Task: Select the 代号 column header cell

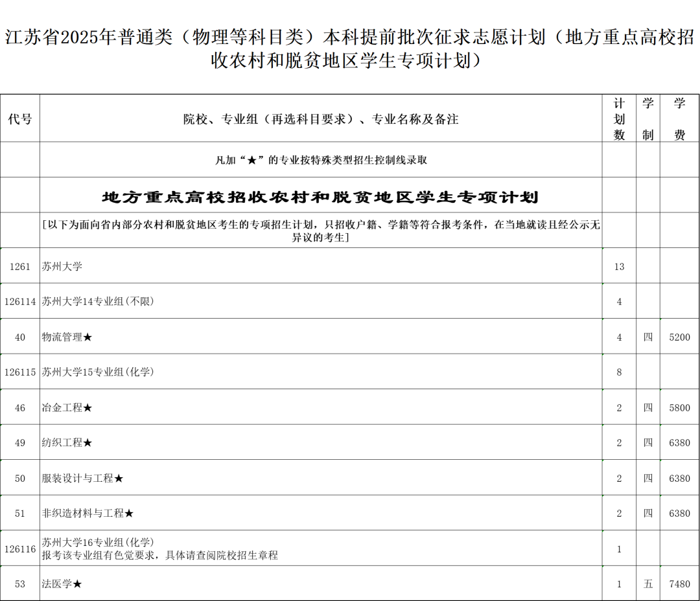Action: pyautogui.click(x=19, y=119)
